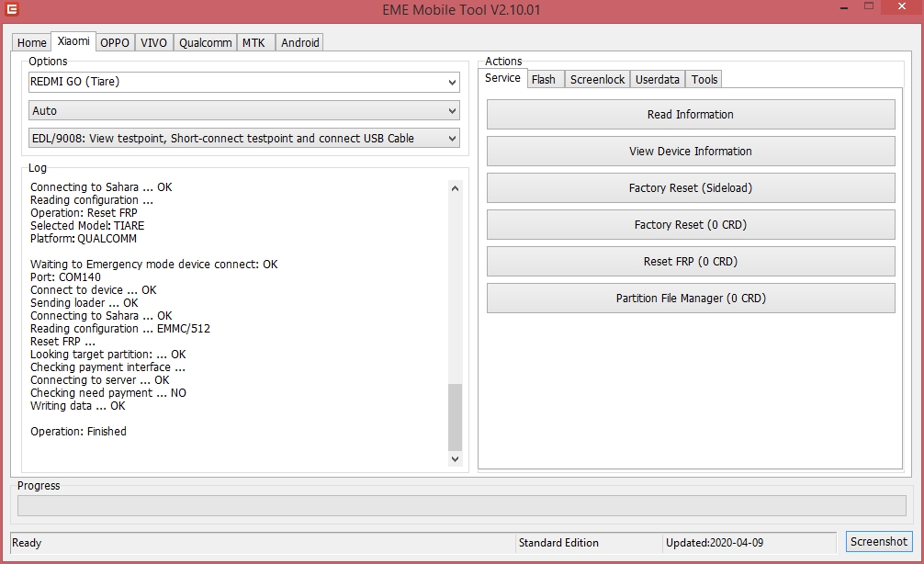
Task: Go to the MTK tab
Action: tap(254, 42)
